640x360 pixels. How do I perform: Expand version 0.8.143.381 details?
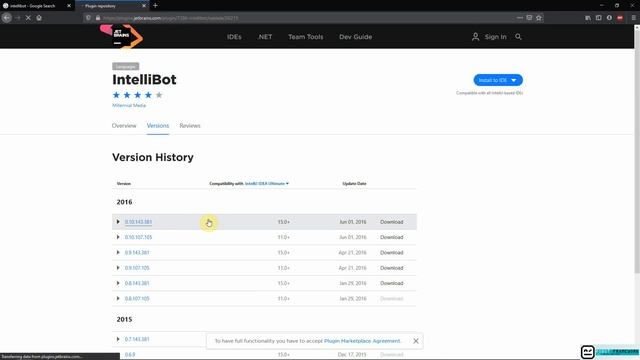118,283
